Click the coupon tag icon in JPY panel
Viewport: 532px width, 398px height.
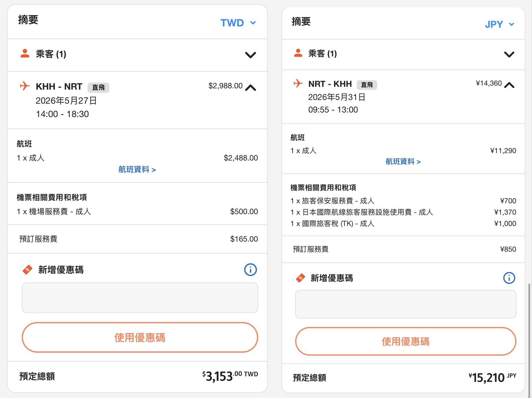pyautogui.click(x=300, y=278)
